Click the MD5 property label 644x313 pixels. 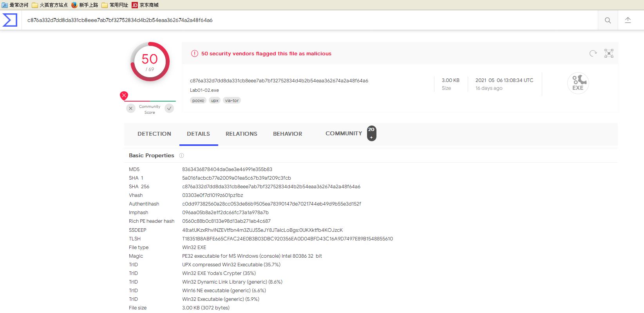pyautogui.click(x=134, y=169)
